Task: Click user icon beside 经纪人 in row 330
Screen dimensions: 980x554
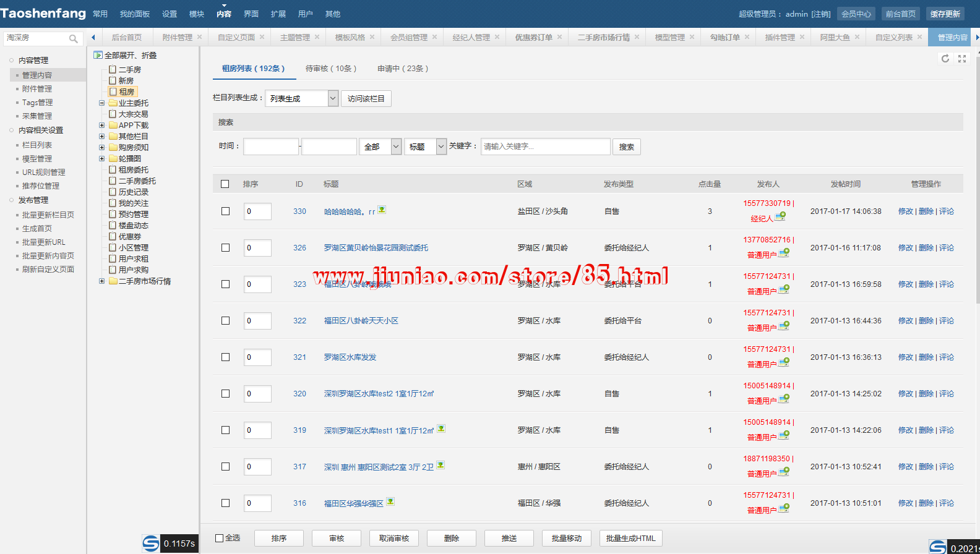Action: pos(780,216)
